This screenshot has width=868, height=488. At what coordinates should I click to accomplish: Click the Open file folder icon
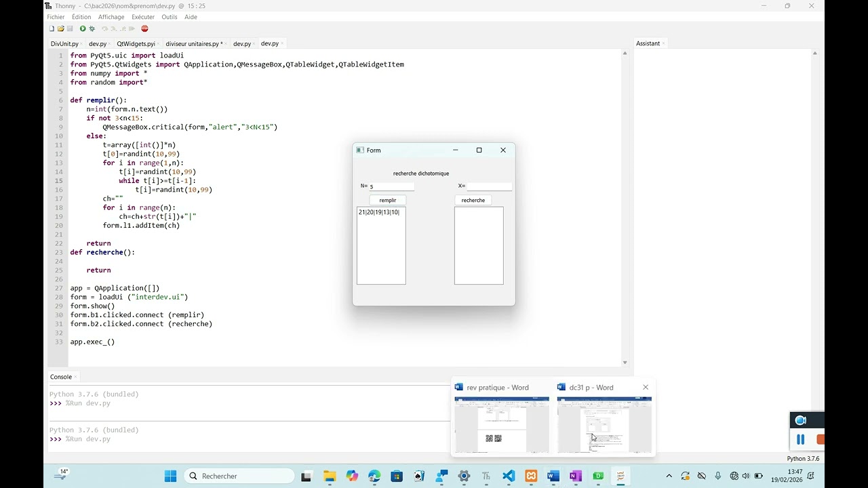click(x=60, y=28)
